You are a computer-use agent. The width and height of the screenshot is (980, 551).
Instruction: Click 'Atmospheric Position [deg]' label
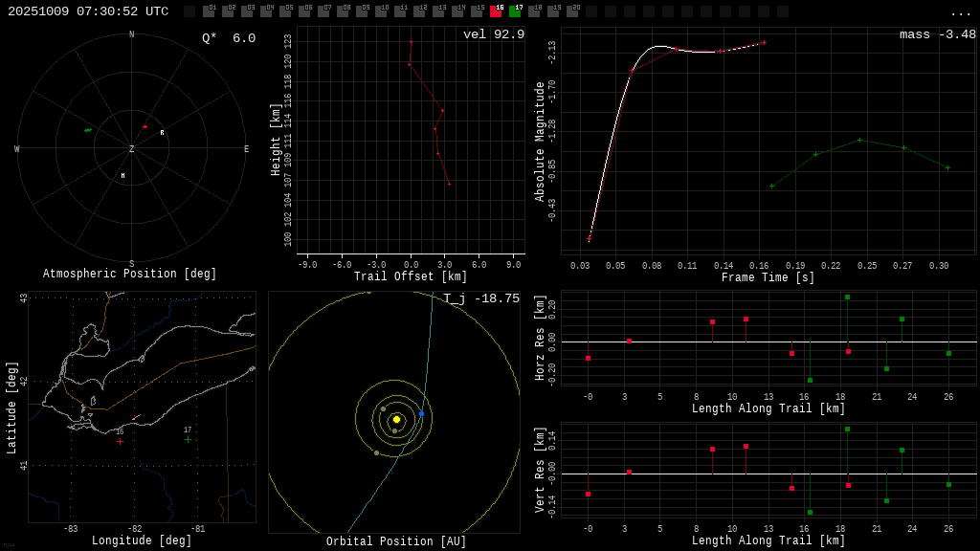[129, 274]
